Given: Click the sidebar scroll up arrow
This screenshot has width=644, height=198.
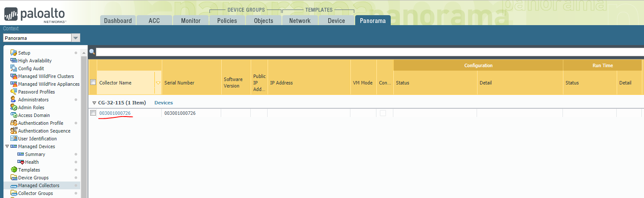Looking at the screenshot, I should click(84, 53).
